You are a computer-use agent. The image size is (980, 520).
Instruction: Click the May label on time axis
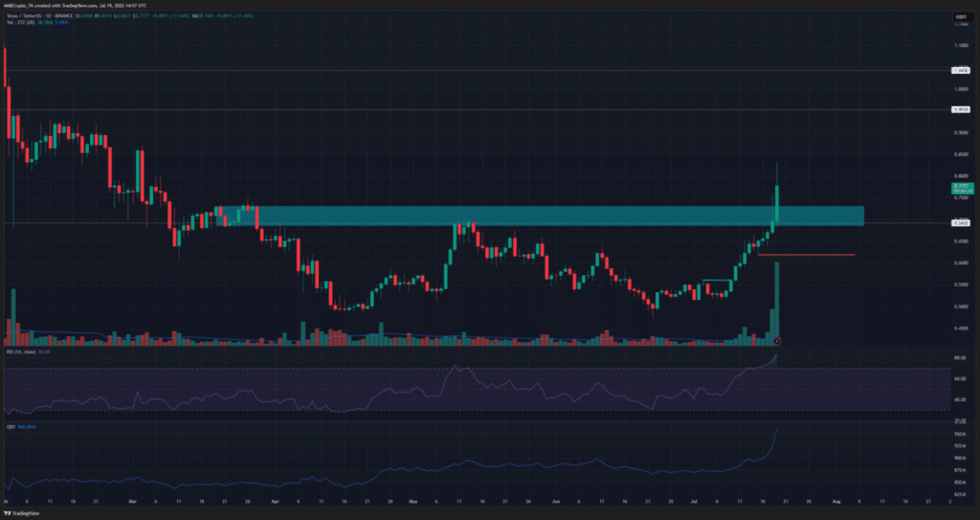click(x=414, y=501)
